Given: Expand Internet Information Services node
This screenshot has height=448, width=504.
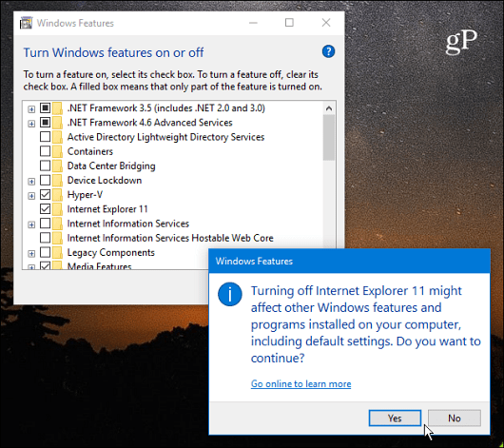Looking at the screenshot, I should tap(31, 224).
